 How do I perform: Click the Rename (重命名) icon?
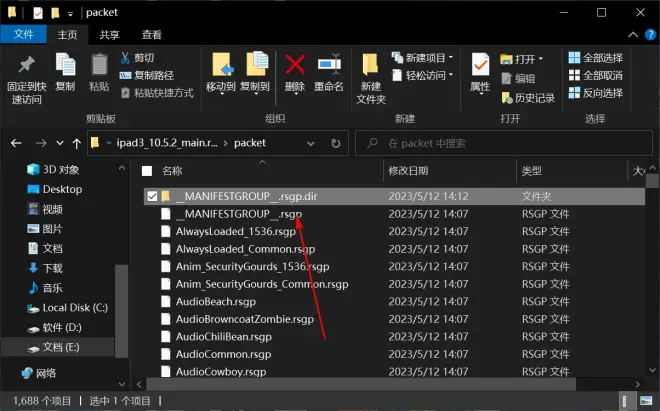(329, 66)
